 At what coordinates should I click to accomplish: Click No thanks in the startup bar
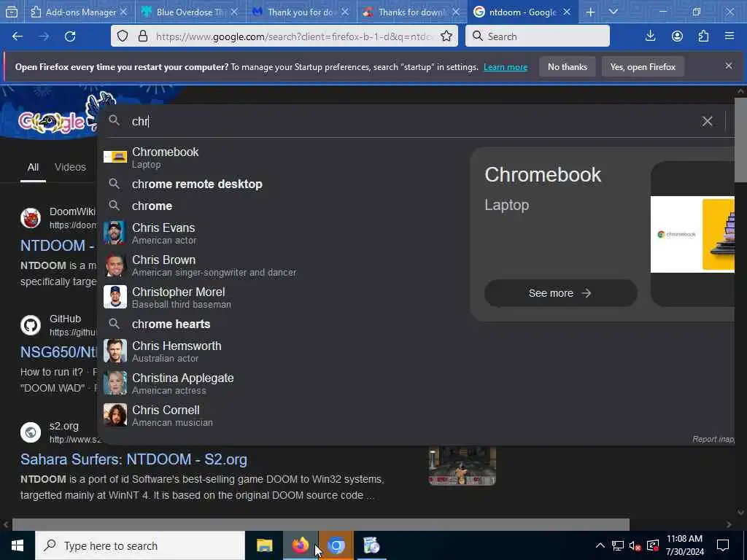click(x=567, y=66)
